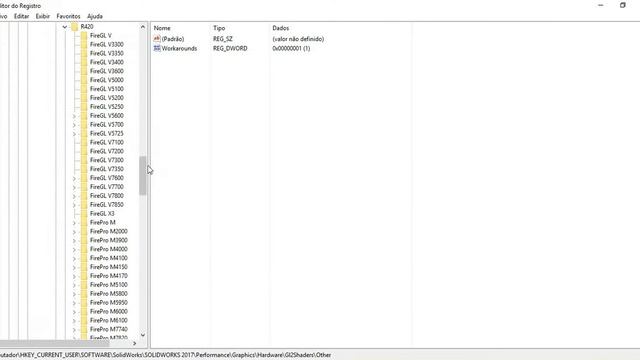The image size is (640, 360).
Task: Click the FireGL V3300 folder icon
Action: [84, 44]
